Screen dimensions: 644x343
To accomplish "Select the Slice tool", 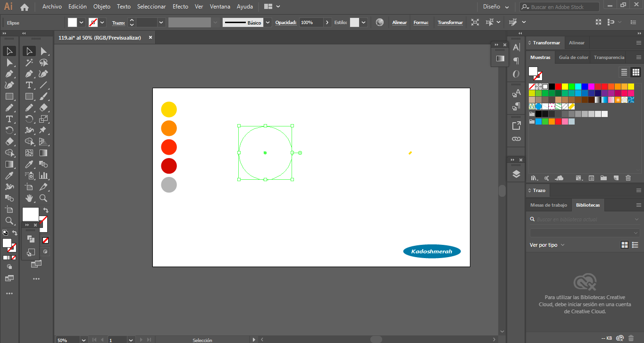I will pos(43,187).
